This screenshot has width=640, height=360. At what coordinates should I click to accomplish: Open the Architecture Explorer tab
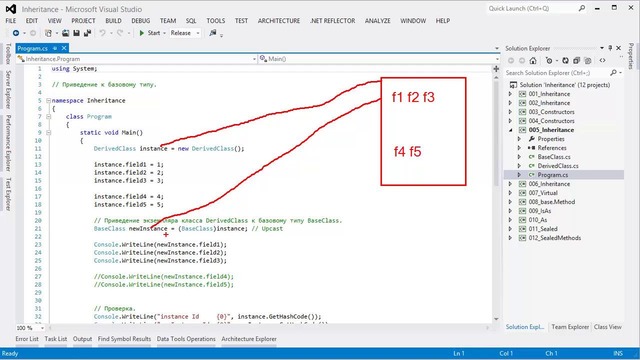249,339
